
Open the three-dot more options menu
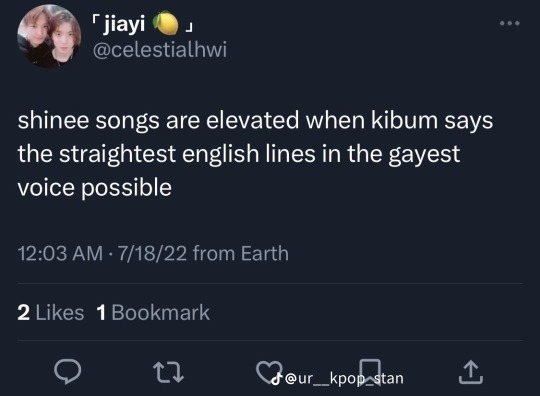pos(510,23)
